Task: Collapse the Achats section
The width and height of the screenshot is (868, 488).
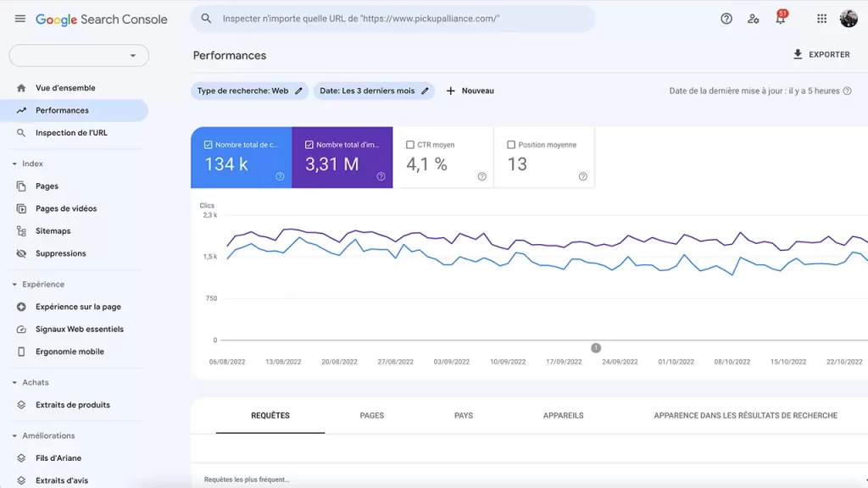Action: (14, 382)
